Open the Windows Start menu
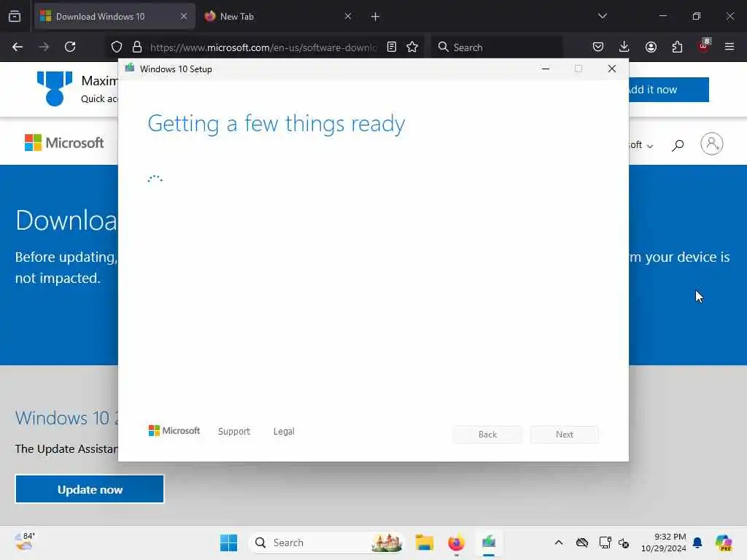 point(228,542)
